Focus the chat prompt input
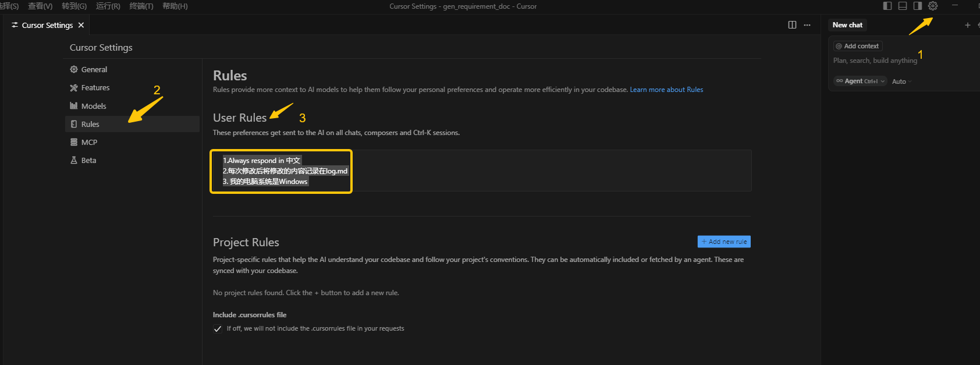The height and width of the screenshot is (365, 980). (x=875, y=61)
